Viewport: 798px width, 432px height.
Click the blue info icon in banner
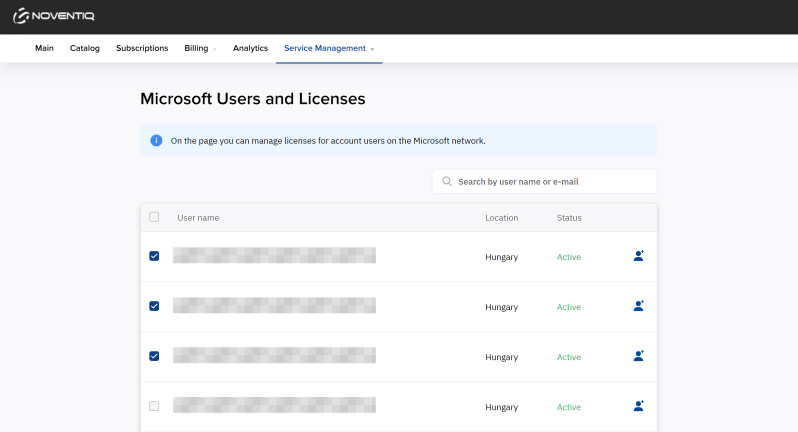[x=156, y=141]
